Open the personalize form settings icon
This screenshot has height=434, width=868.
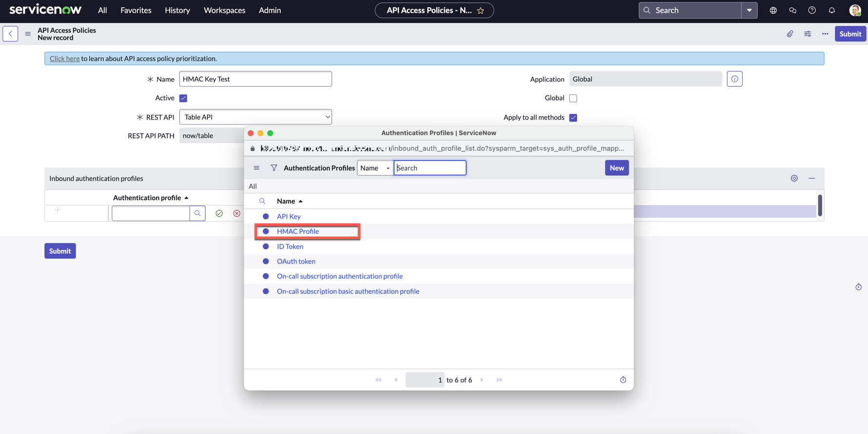tap(808, 34)
